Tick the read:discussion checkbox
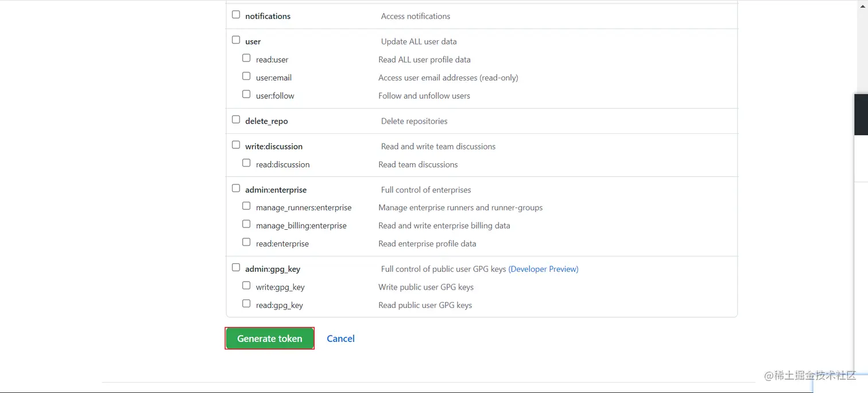The width and height of the screenshot is (868, 393). tap(246, 163)
